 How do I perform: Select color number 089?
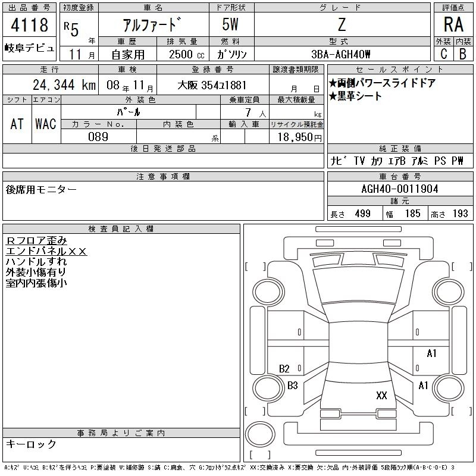tap(98, 137)
